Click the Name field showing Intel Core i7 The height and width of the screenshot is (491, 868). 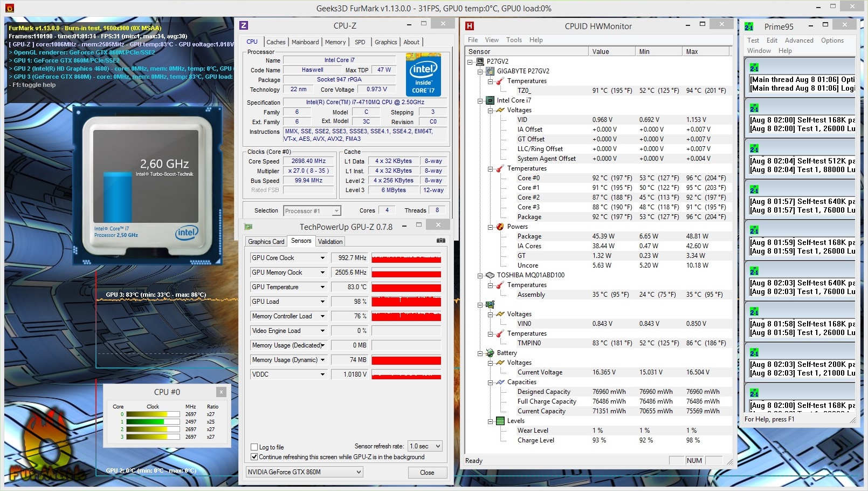340,60
